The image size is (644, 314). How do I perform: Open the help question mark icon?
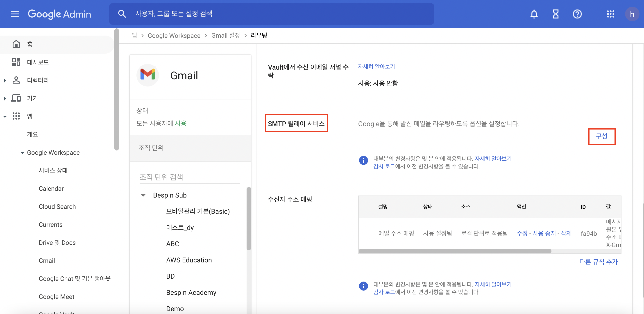click(577, 14)
